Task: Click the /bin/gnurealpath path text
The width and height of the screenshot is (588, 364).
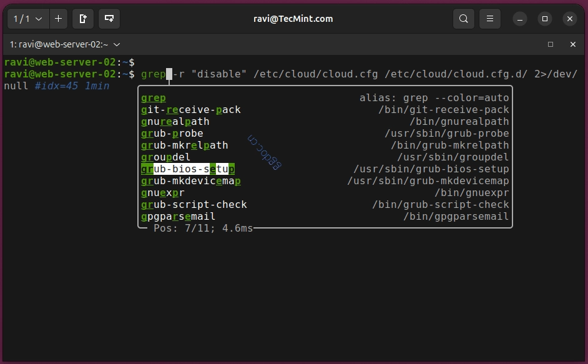Action: coord(459,122)
